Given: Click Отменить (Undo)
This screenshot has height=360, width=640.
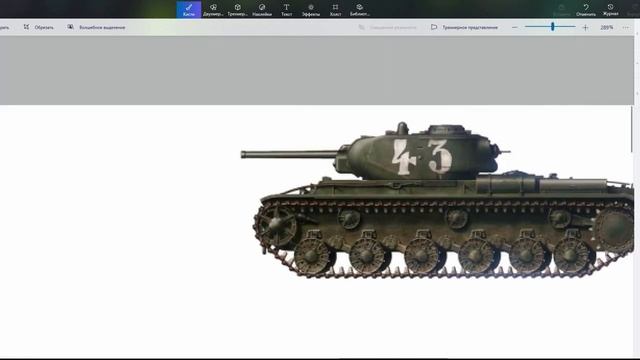Looking at the screenshot, I should click(x=586, y=9).
